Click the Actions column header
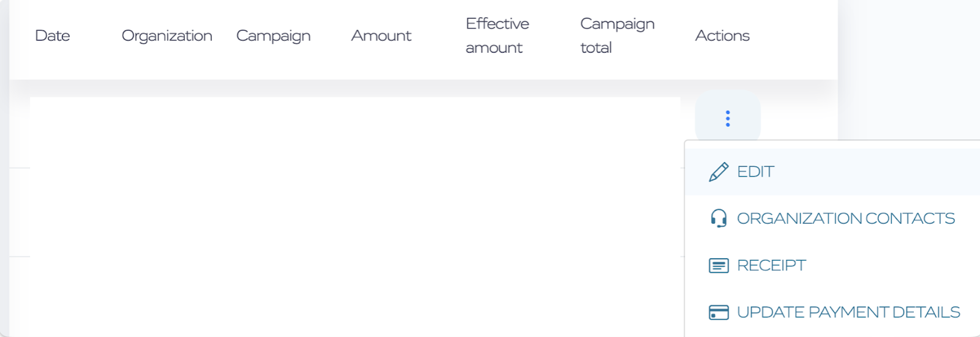Screen dimensions: 980x337 pos(722,36)
